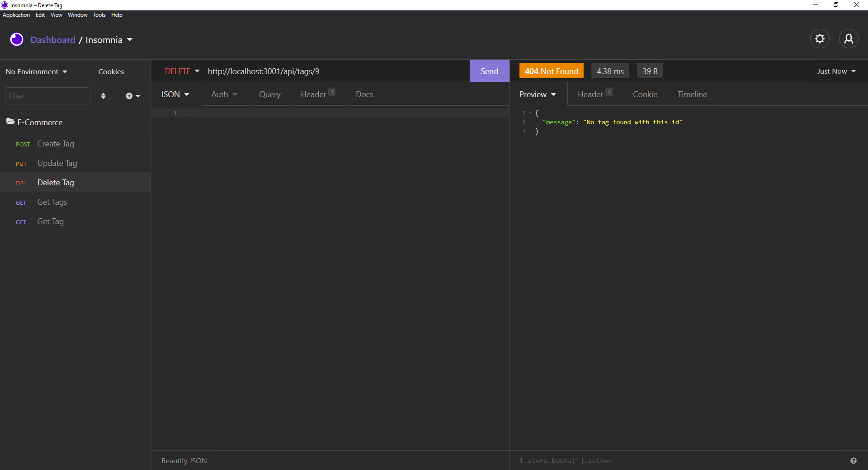Send the DELETE request
The image size is (868, 470).
[489, 71]
